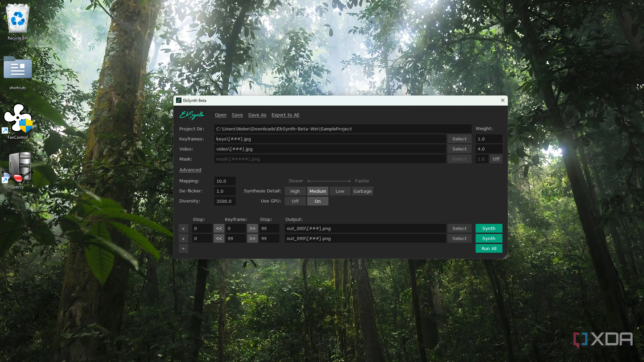
Task: Select output folder for out_099 row
Action: pos(460,239)
